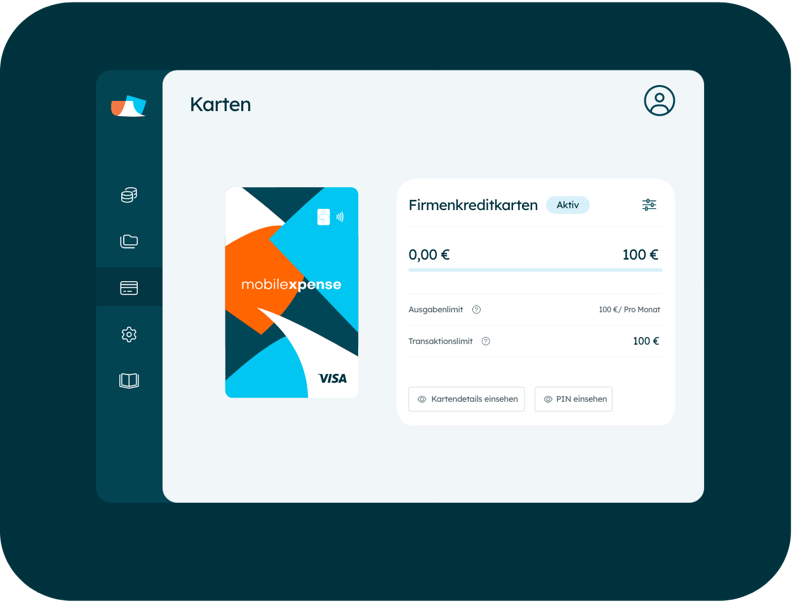This screenshot has width=800, height=603.
Task: Click the mobilexpense Visa card image
Action: click(x=292, y=292)
